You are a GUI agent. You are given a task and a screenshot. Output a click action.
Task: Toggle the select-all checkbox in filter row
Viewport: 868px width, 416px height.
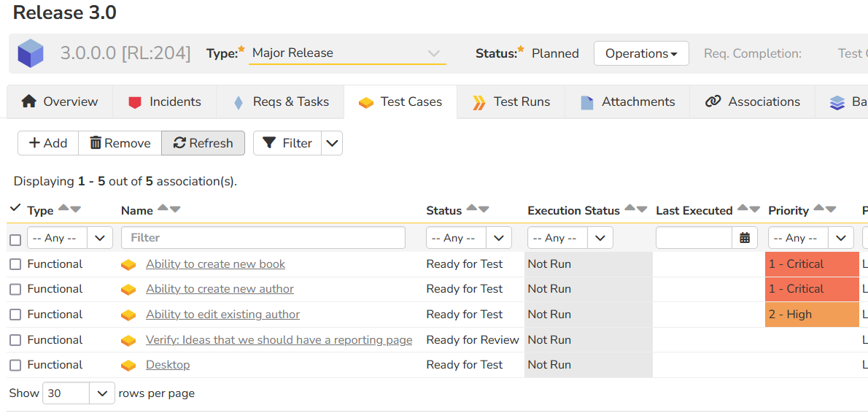[x=15, y=239]
